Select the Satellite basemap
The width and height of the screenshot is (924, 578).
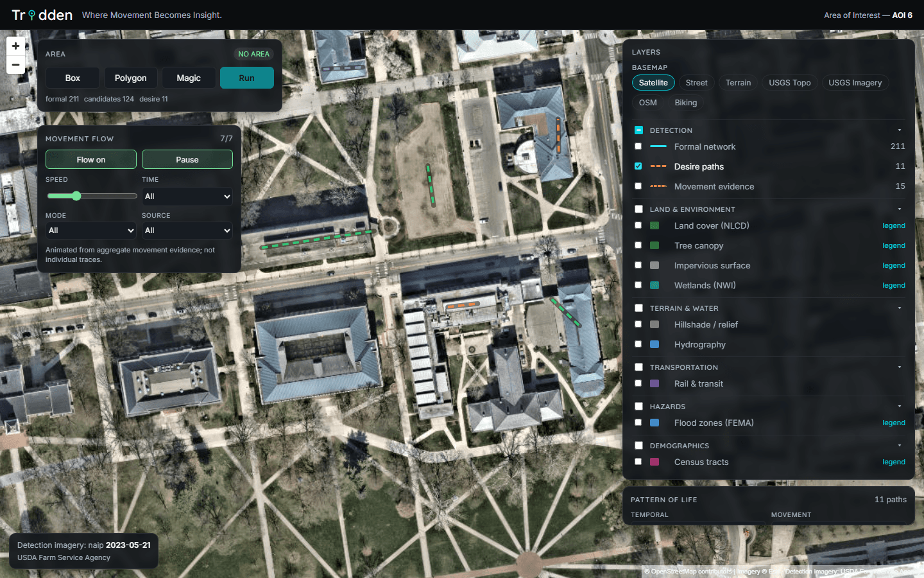653,83
